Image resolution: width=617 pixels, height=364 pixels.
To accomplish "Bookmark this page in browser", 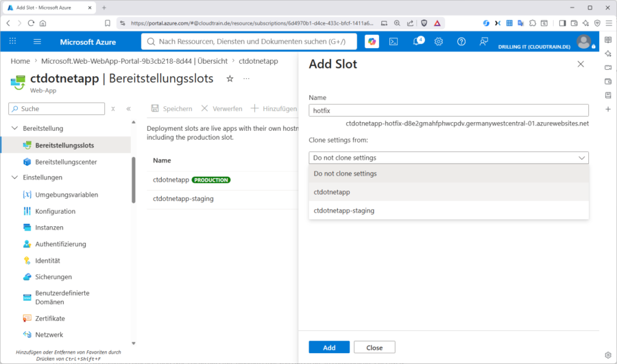I will coord(108,23).
